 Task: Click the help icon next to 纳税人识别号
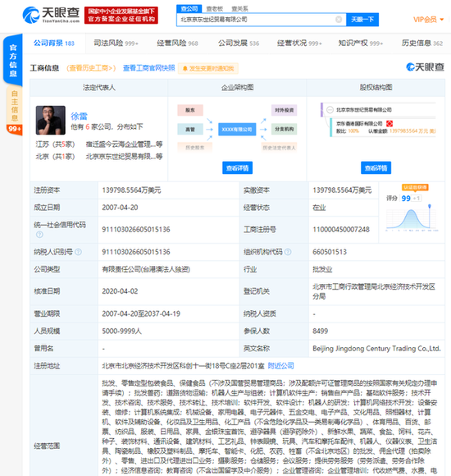tap(78, 252)
